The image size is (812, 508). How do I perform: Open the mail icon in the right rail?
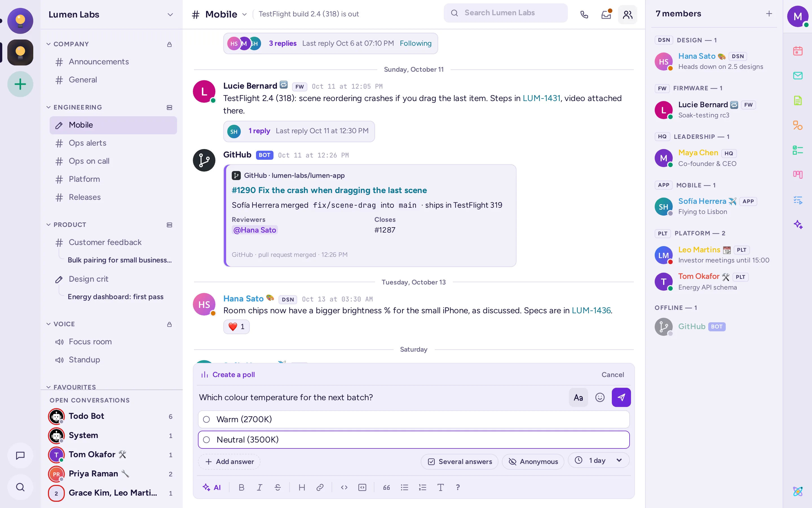(798, 76)
